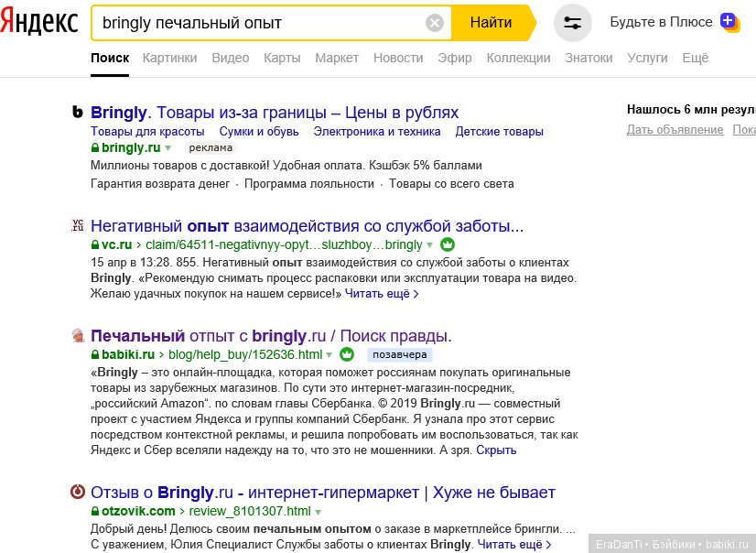Open search settings filter icon
This screenshot has height=553, width=756.
point(573,23)
